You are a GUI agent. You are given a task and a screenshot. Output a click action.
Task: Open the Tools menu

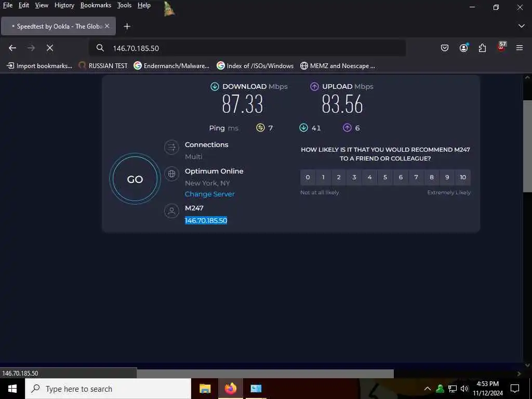point(125,5)
